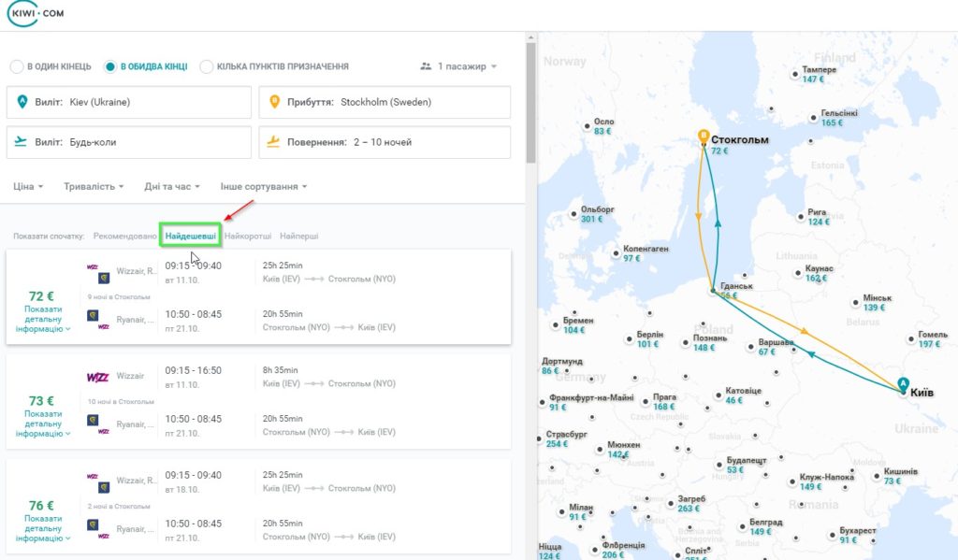Open the Ціна filter dropdown
Image resolution: width=958 pixels, height=560 pixels.
28,186
